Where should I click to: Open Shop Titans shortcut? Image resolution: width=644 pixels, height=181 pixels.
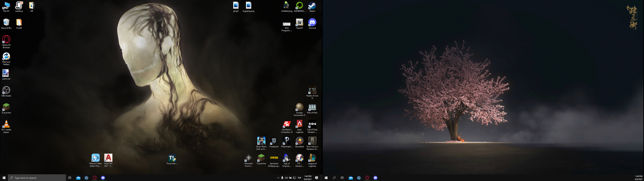tap(261, 143)
